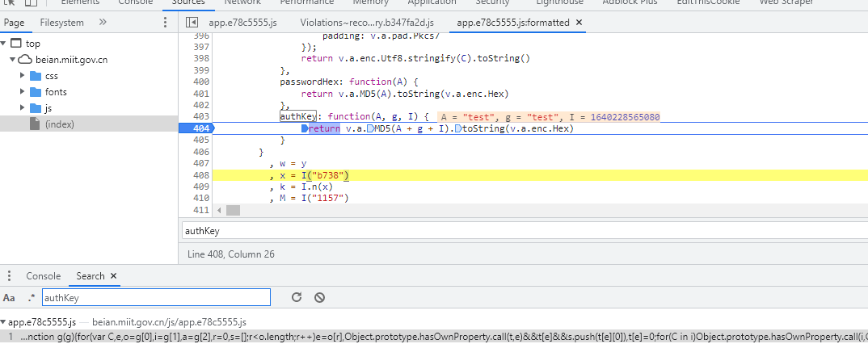Toggle match case (Aa) in search
Image resolution: width=868 pixels, height=344 pixels.
click(9, 298)
